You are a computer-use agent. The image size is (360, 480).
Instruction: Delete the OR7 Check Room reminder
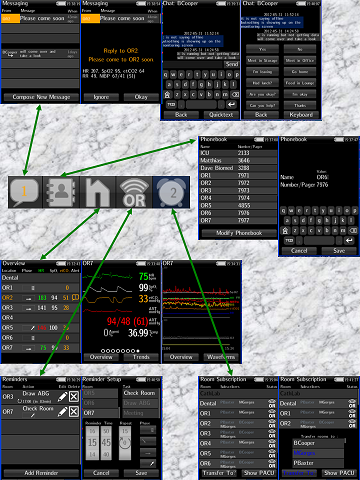74,412
